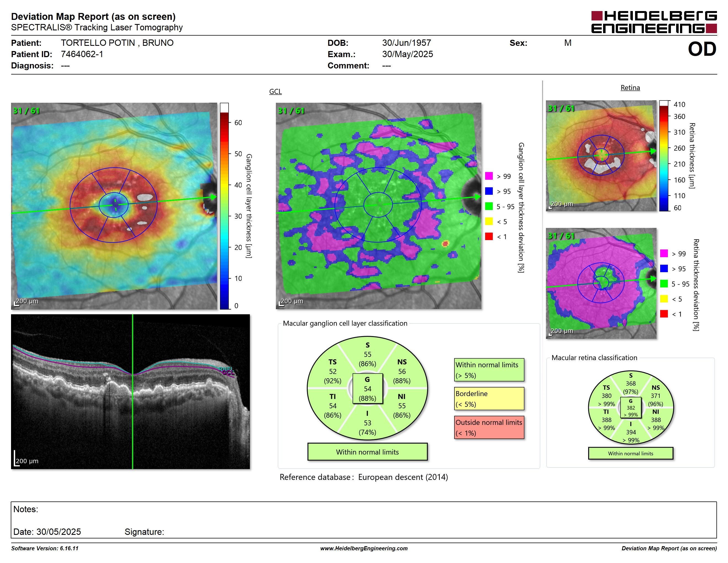728x563 pixels.
Task: Click the ganglion cell layer thickness color bar
Action: point(224,206)
